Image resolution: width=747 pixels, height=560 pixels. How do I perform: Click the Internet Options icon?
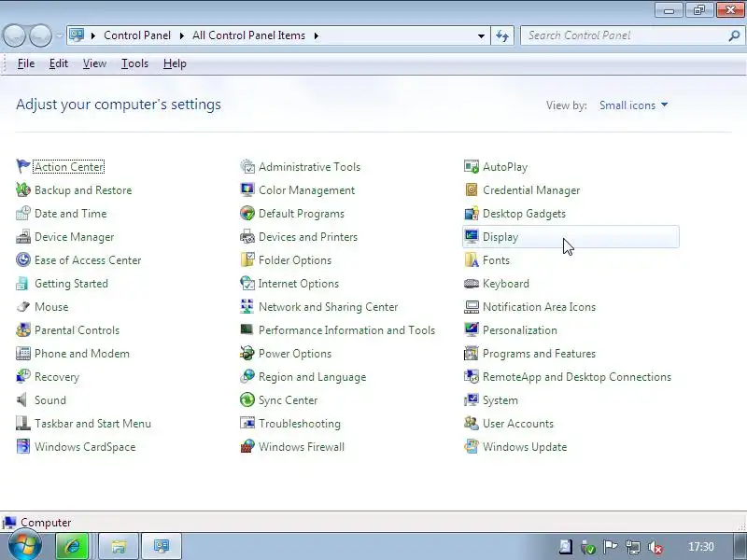coord(247,284)
